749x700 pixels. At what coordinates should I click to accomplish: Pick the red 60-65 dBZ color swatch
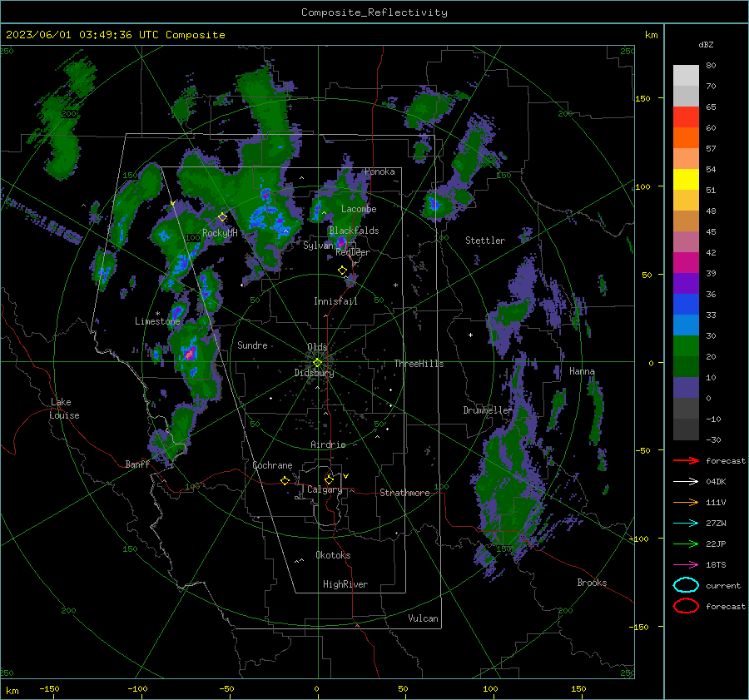click(686, 117)
